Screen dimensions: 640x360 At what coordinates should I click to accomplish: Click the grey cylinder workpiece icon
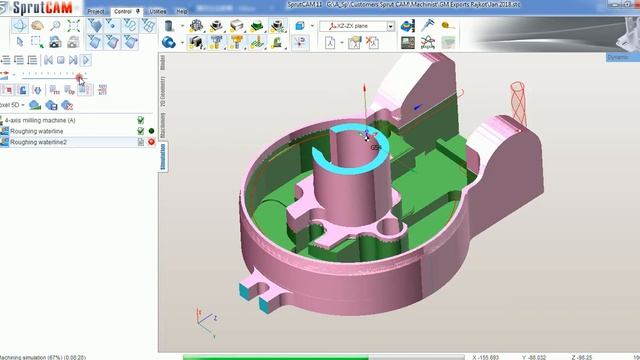coord(169,26)
